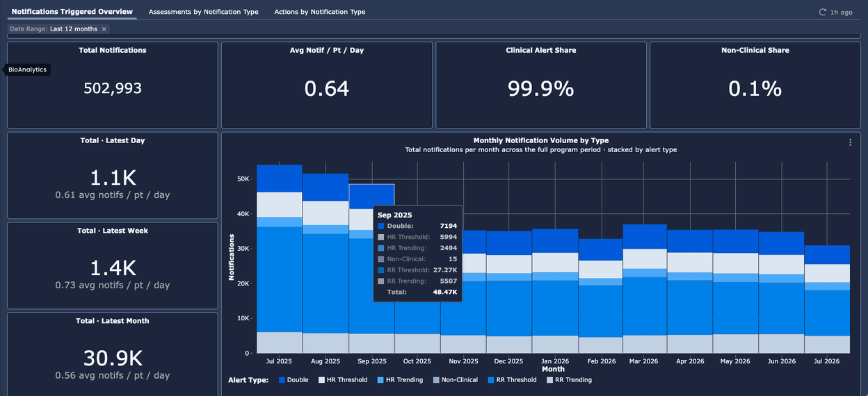868x396 pixels.
Task: Click the Mar 2026 bar in chart
Action: pos(645,289)
